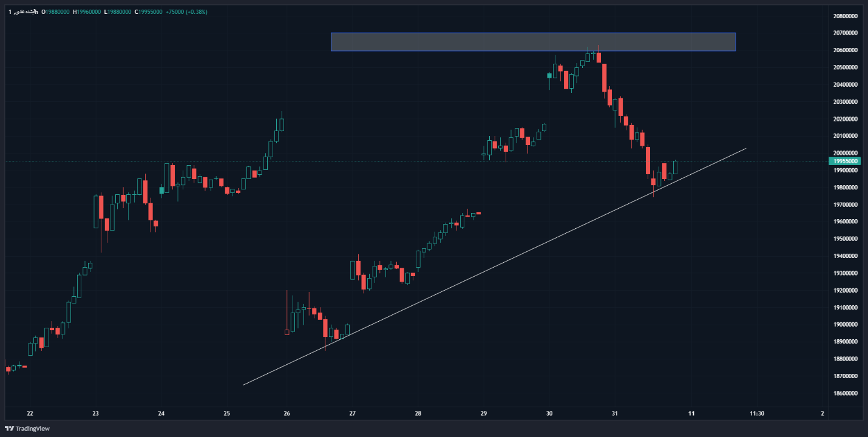Select the symbol title in chart header
Screen dimensions: 868x437
click(x=23, y=12)
